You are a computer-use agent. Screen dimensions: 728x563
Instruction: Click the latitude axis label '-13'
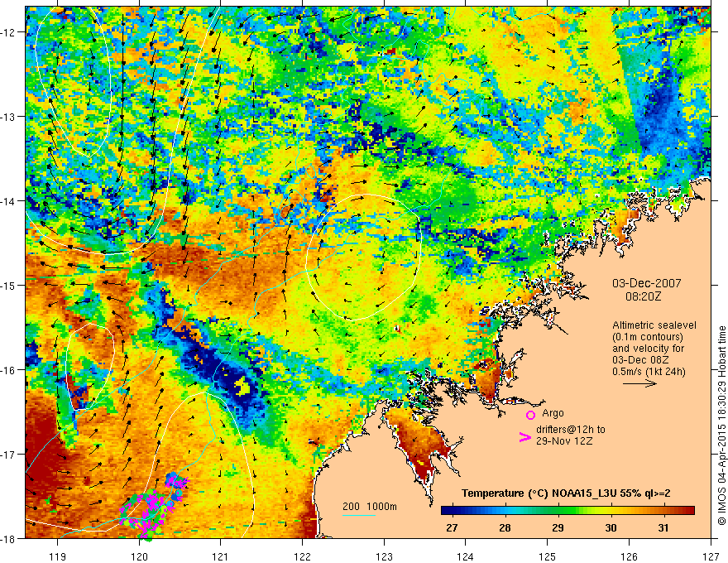[x=9, y=117]
